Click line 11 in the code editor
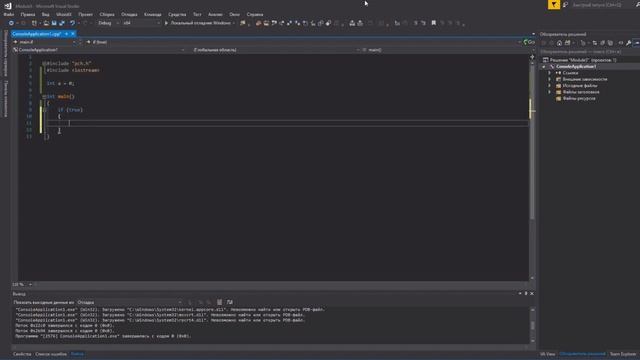 (286, 123)
